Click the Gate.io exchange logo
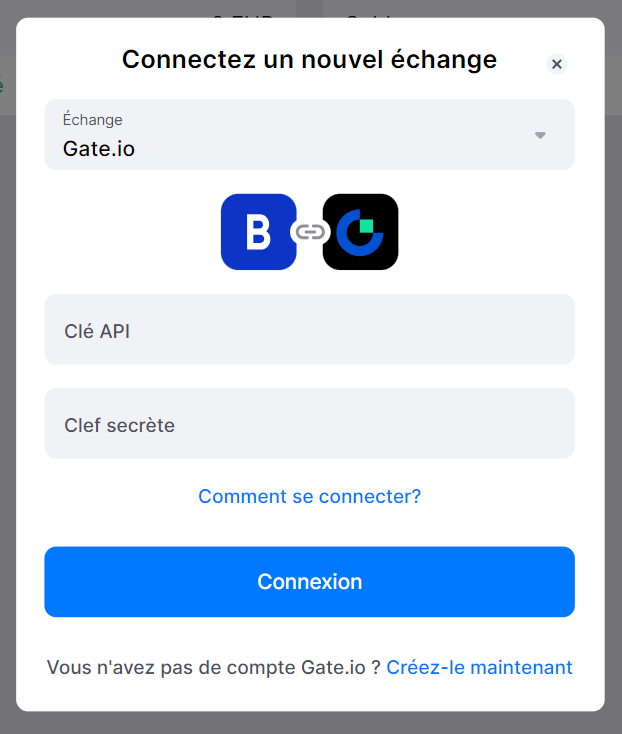Screen dimensions: 622x734 360,232
